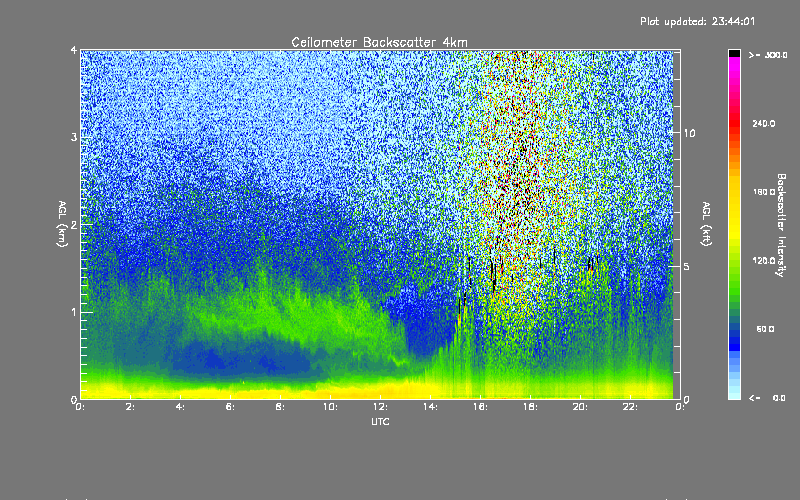
Task: Click the '12:' UTC time tick
Action: pos(380,407)
